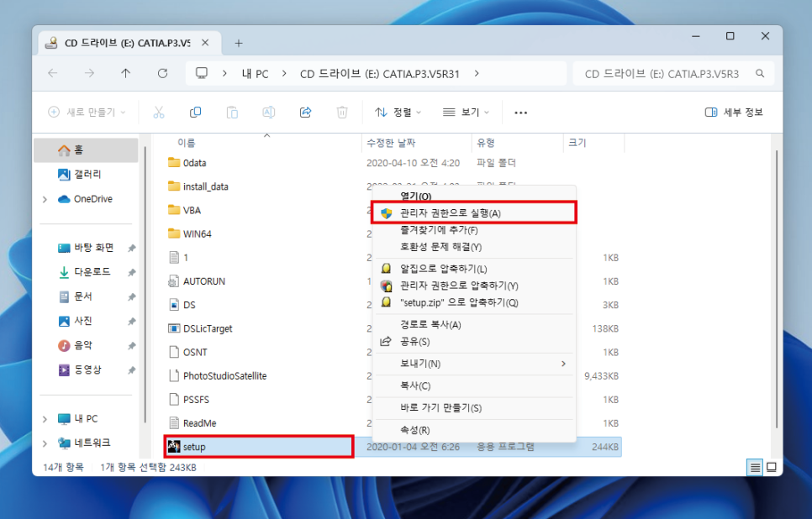This screenshot has height=519, width=812.
Task: Select the setup application icon
Action: click(174, 447)
